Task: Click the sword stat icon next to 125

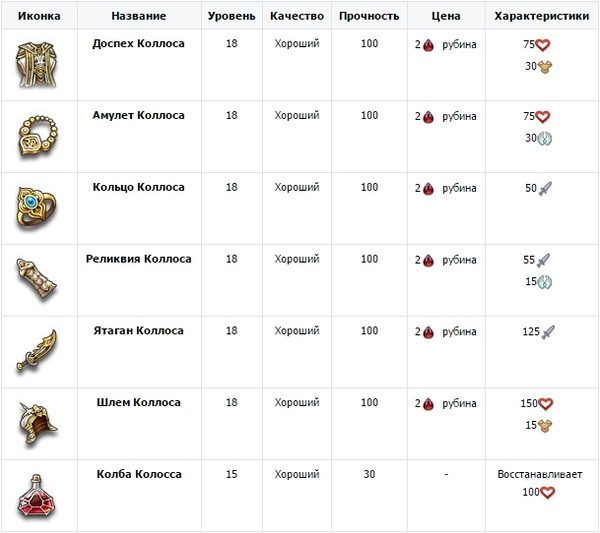Action: (x=548, y=332)
